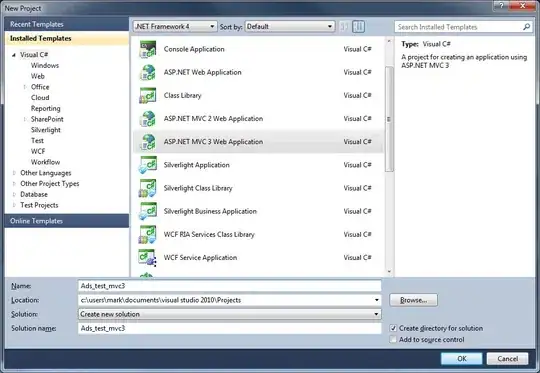The height and width of the screenshot is (373, 540).
Task: Open the Solution Create new solution dropdown
Action: tap(376, 314)
